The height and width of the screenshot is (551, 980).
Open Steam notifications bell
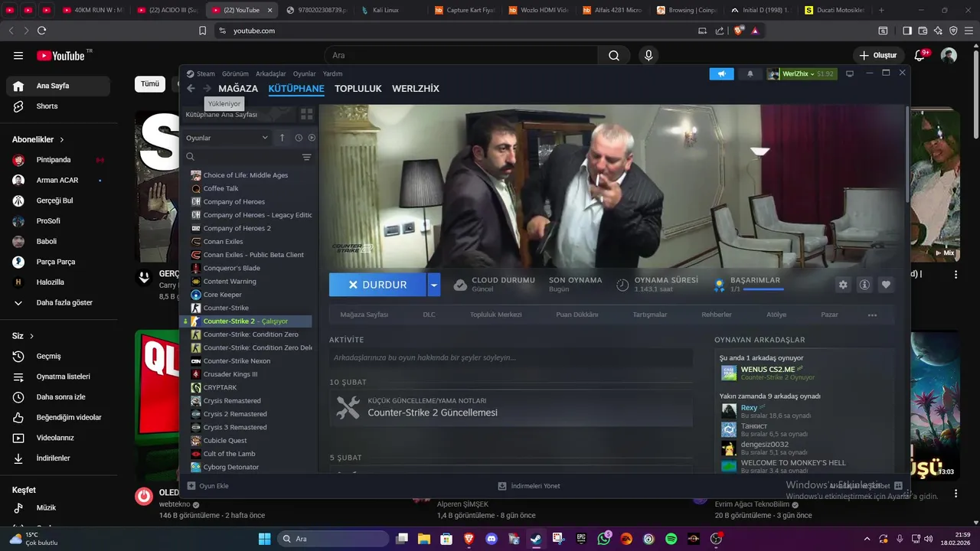(750, 73)
